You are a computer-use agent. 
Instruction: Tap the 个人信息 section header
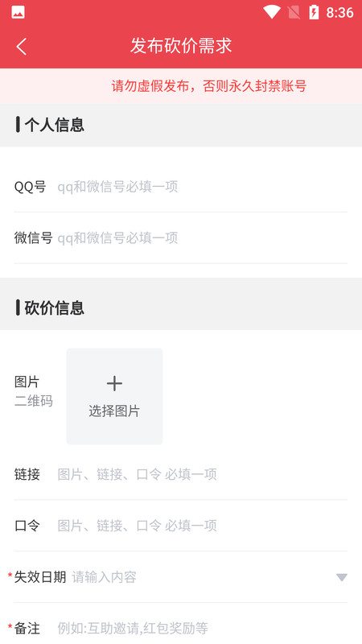(x=181, y=125)
